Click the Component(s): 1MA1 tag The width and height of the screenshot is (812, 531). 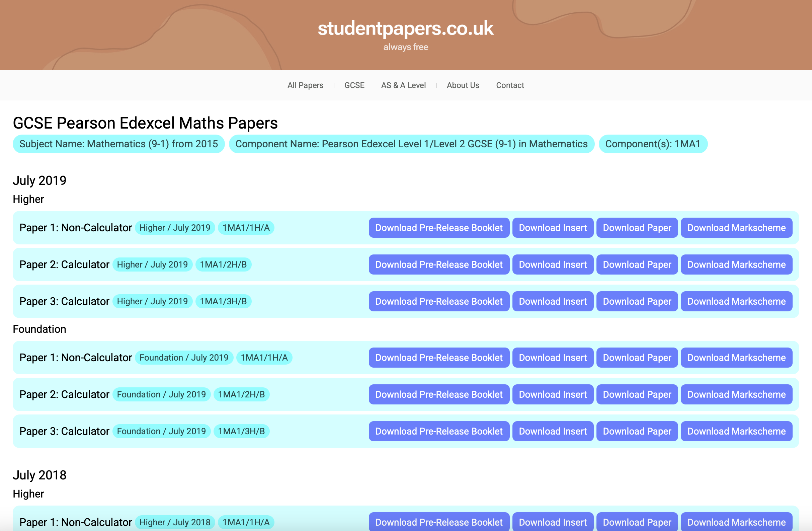click(x=652, y=144)
